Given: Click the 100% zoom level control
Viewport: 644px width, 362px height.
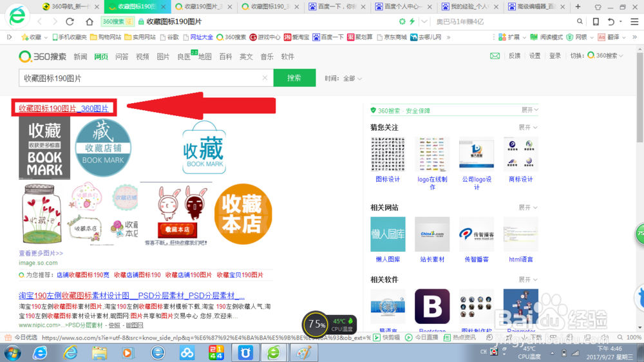Looking at the screenshot, I should coord(629,338).
